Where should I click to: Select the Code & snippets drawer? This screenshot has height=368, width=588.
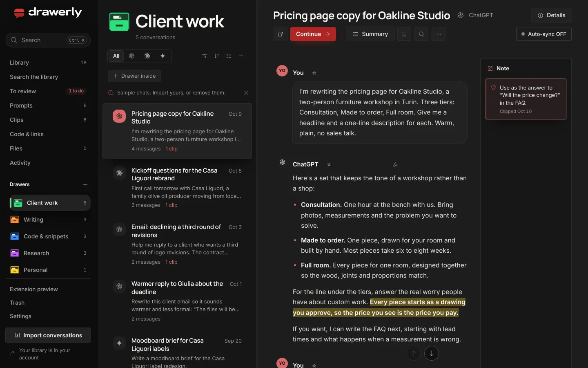pos(48,236)
